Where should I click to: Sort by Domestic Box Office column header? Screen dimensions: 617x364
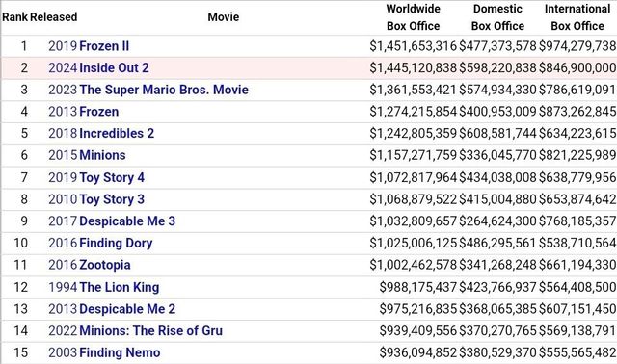click(497, 17)
